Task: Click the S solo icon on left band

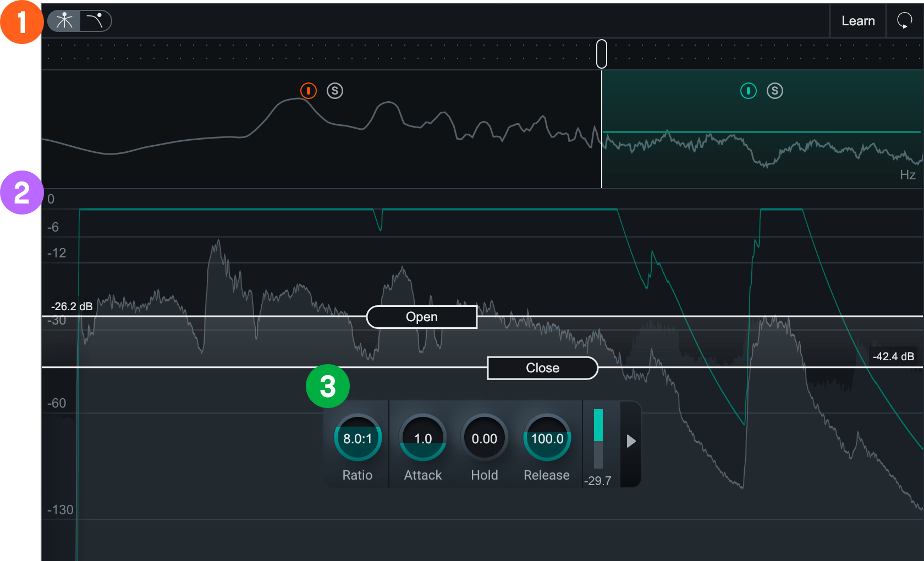Action: click(334, 91)
